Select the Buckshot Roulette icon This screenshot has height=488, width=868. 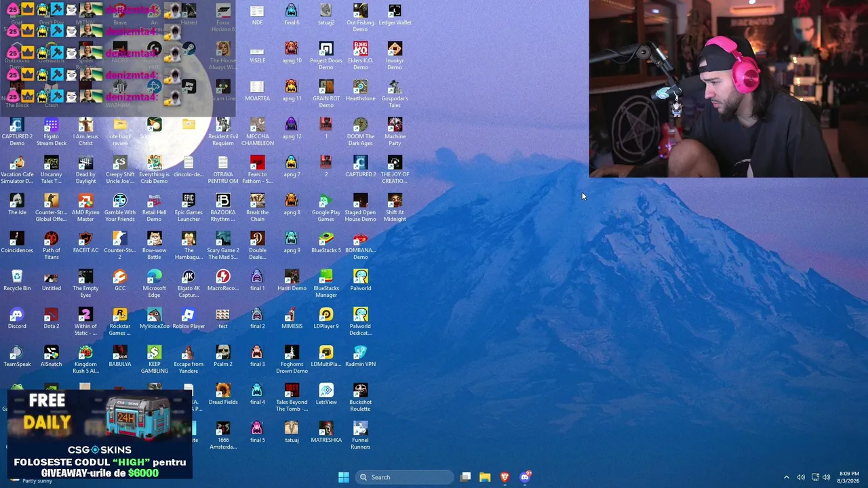tap(360, 398)
